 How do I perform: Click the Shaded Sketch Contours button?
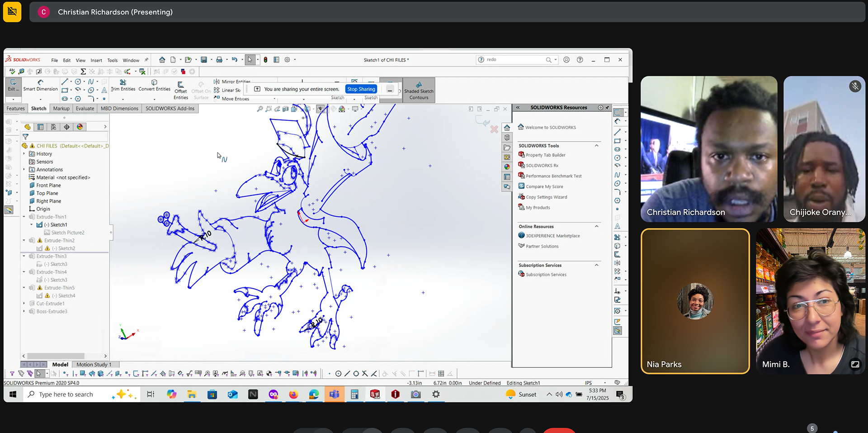tap(419, 90)
